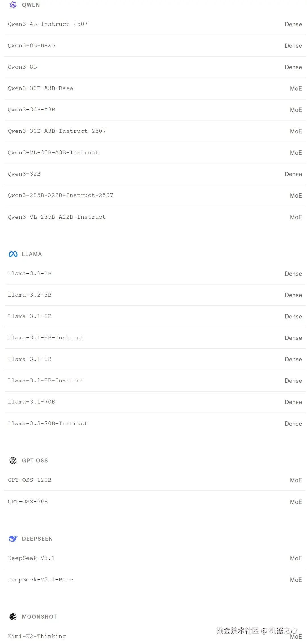Viewport: 307px width, 644px height.
Task: Select the Llama-3.2-1B model
Action: [x=30, y=274]
